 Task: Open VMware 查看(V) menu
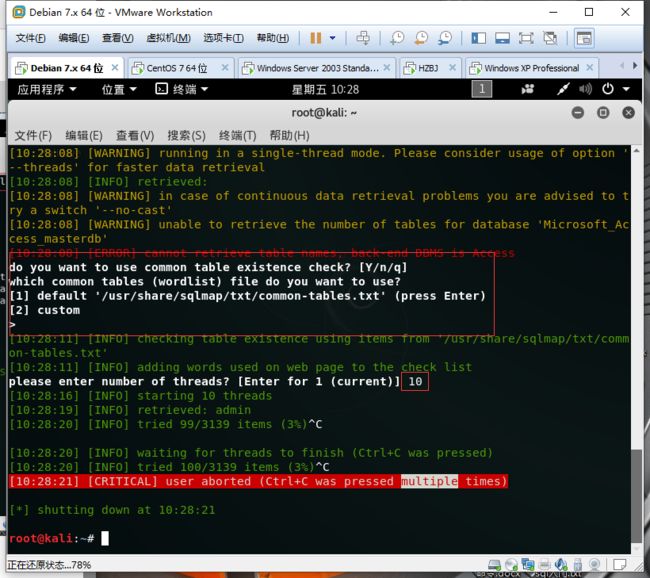pyautogui.click(x=118, y=38)
